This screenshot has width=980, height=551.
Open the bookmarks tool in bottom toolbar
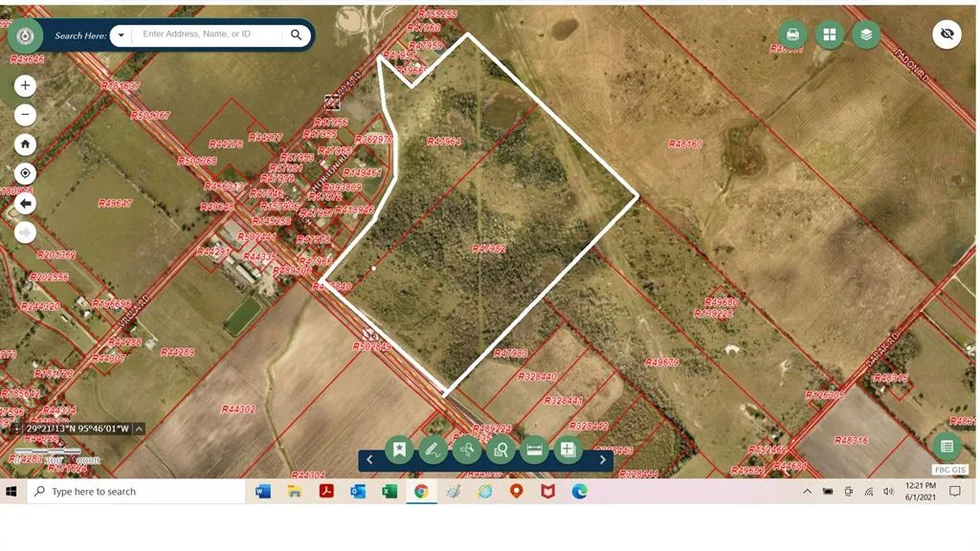pos(399,449)
